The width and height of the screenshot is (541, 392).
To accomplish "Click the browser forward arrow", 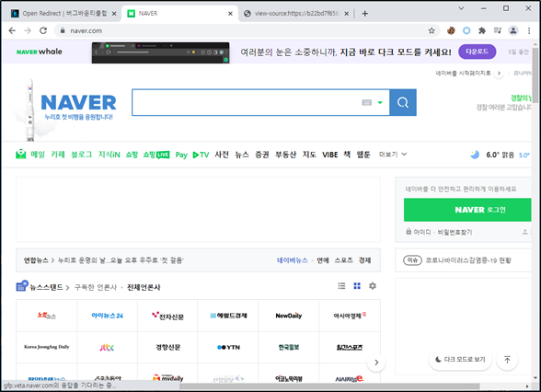I will [x=28, y=30].
